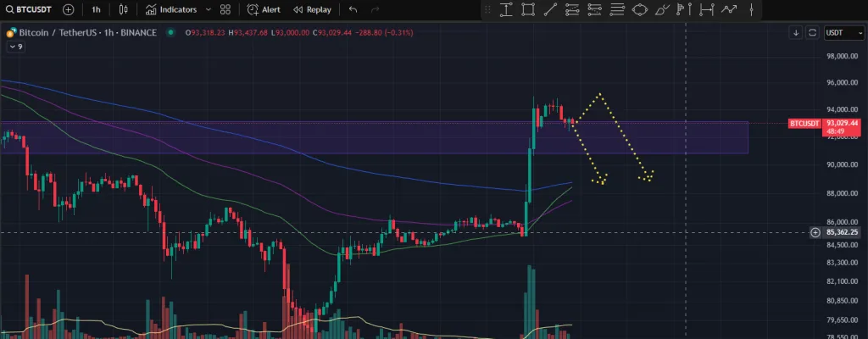Select the rectangle drawing tool
This screenshot has height=339, width=868.
528,9
